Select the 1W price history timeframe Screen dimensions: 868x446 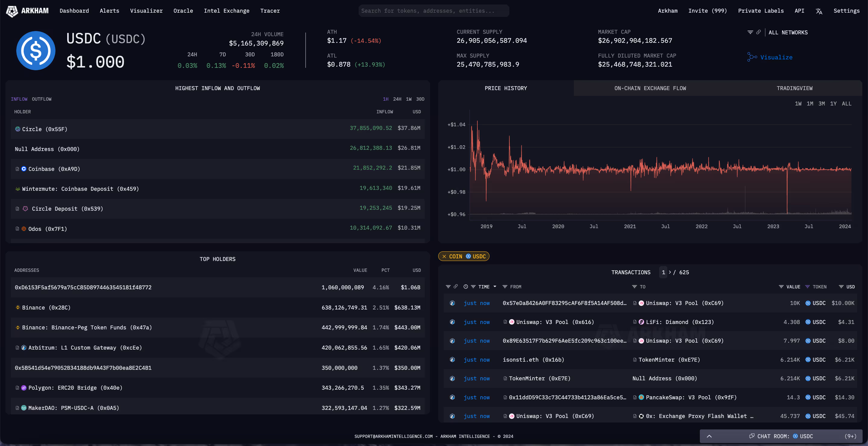799,103
